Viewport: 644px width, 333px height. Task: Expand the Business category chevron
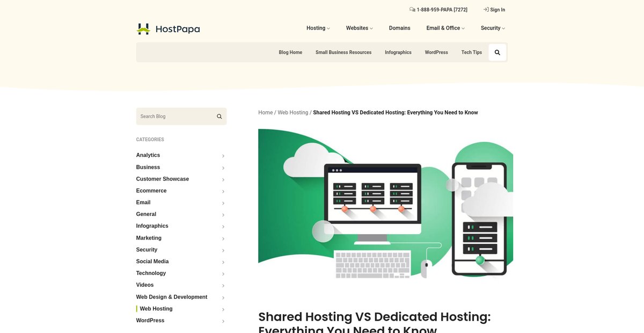pos(223,168)
